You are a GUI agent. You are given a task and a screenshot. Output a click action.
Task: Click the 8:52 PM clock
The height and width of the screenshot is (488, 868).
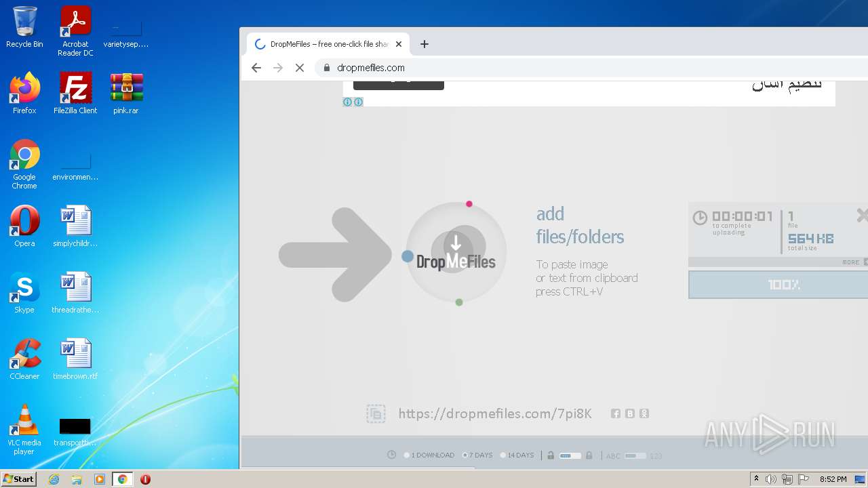(833, 479)
